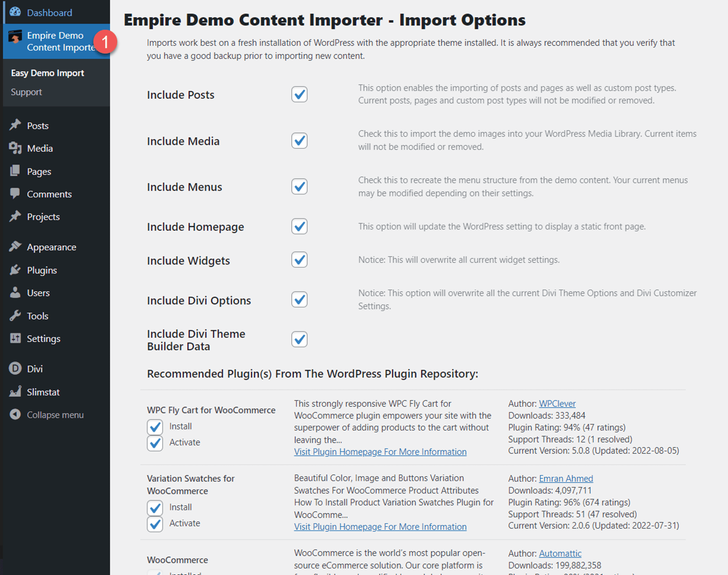This screenshot has height=575, width=728.
Task: Open the Easy Demo Import page
Action: point(47,73)
